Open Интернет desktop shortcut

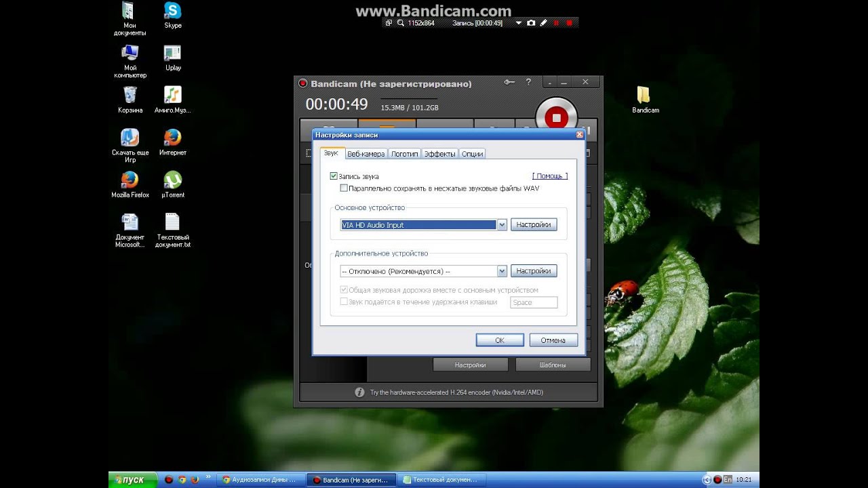(173, 142)
